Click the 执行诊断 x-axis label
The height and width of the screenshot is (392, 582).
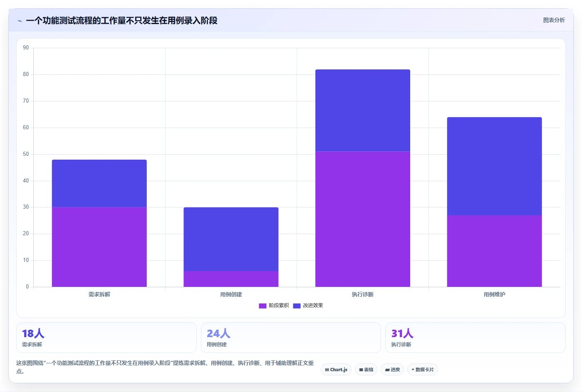(x=363, y=294)
